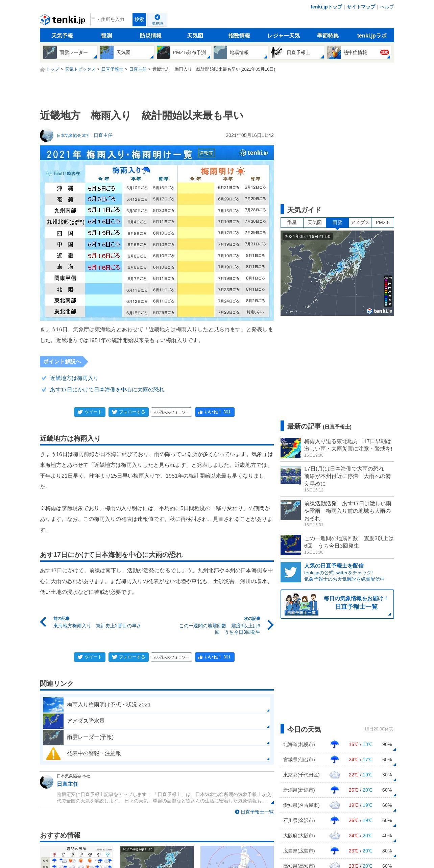Viewport: 434px width, 868px height.
Task: Open PM2.5分布予測 shortcut icon
Action: click(x=164, y=52)
